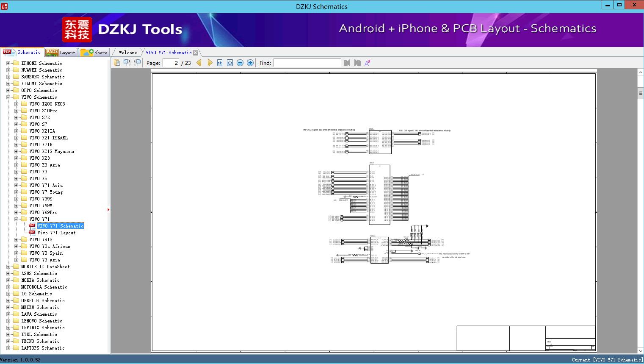Zoom out with the minus icon
Screen dimensions: 644x364
pos(240,63)
